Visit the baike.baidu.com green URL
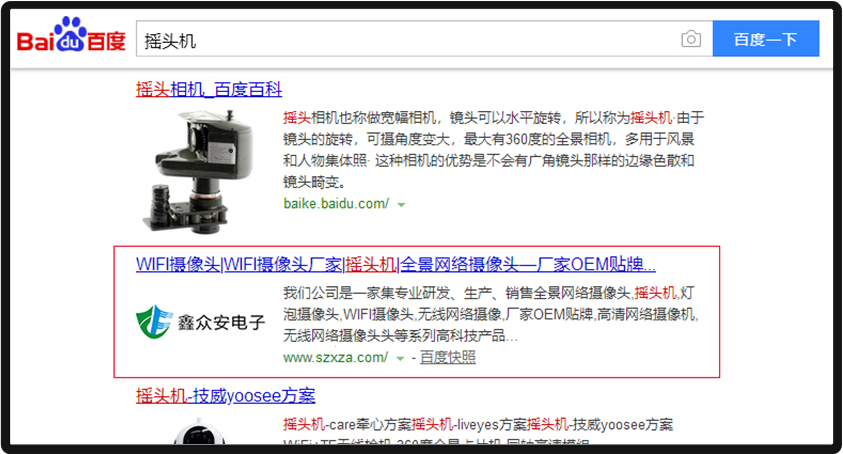Image resolution: width=843 pixels, height=454 pixels. 335,204
